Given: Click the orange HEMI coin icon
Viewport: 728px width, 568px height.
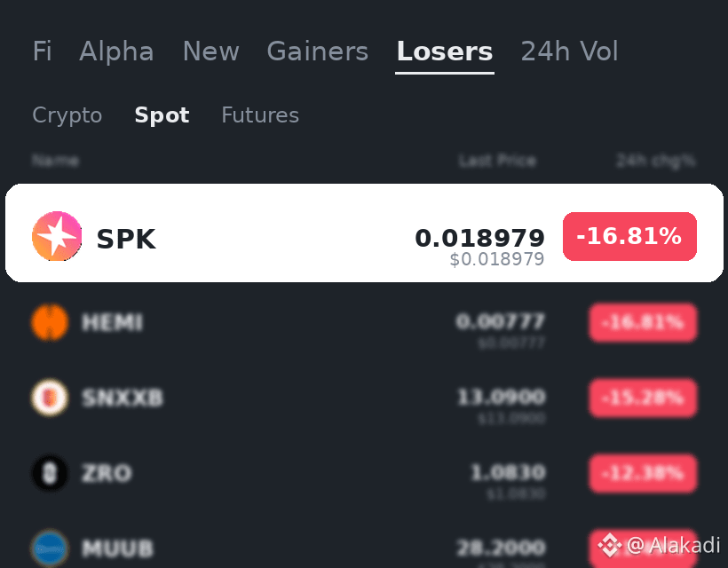Looking at the screenshot, I should tap(50, 322).
